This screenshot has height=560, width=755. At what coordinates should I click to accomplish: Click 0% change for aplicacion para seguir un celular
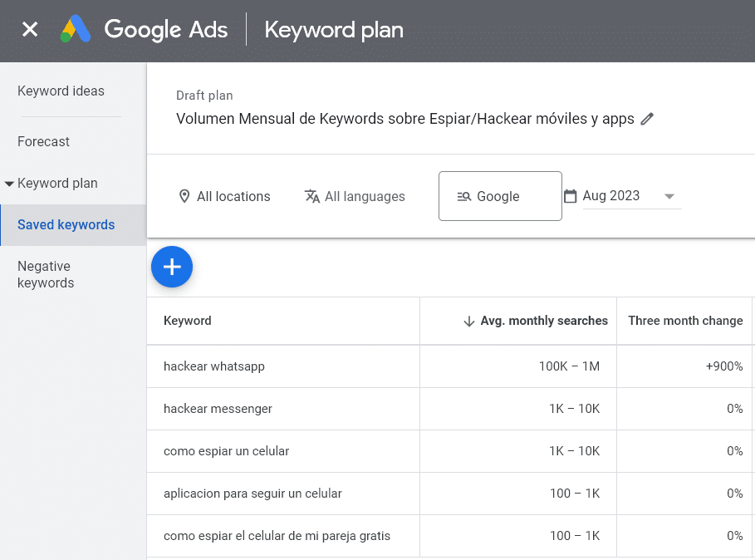735,494
